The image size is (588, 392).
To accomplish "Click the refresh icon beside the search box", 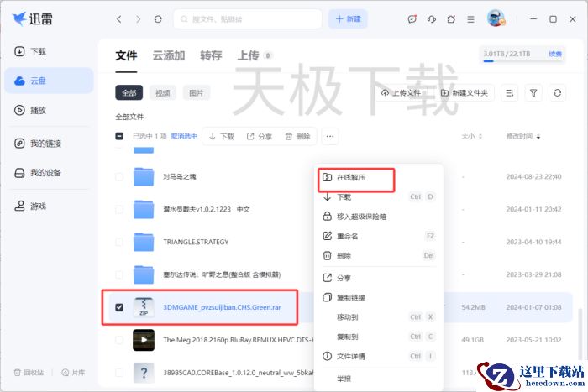I will [x=158, y=19].
